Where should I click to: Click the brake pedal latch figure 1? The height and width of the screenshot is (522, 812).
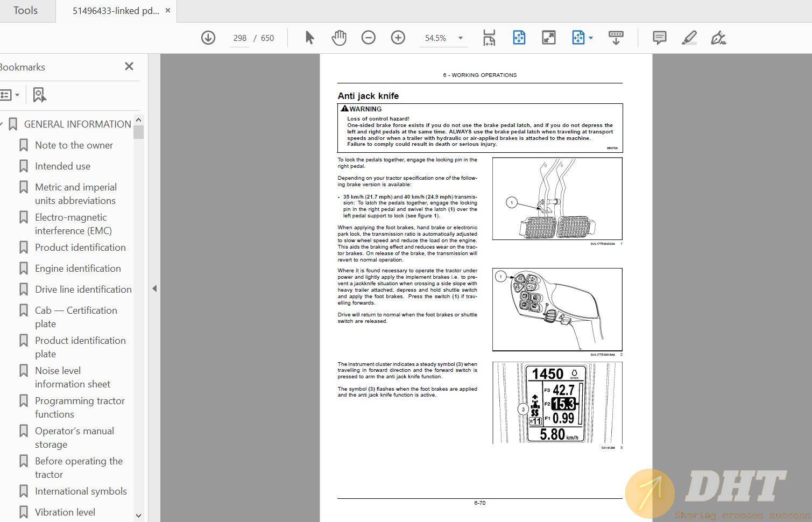[x=557, y=199]
